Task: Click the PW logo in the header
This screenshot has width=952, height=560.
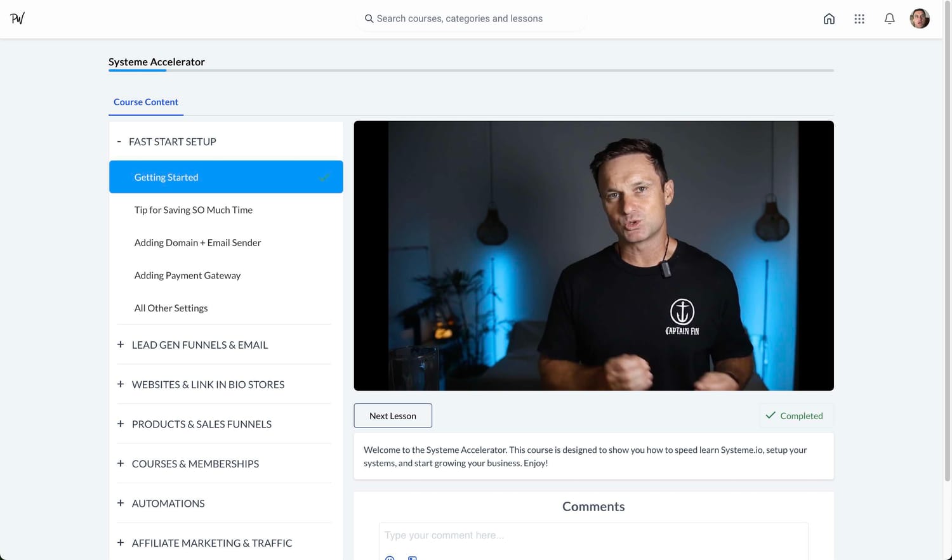Action: click(17, 18)
